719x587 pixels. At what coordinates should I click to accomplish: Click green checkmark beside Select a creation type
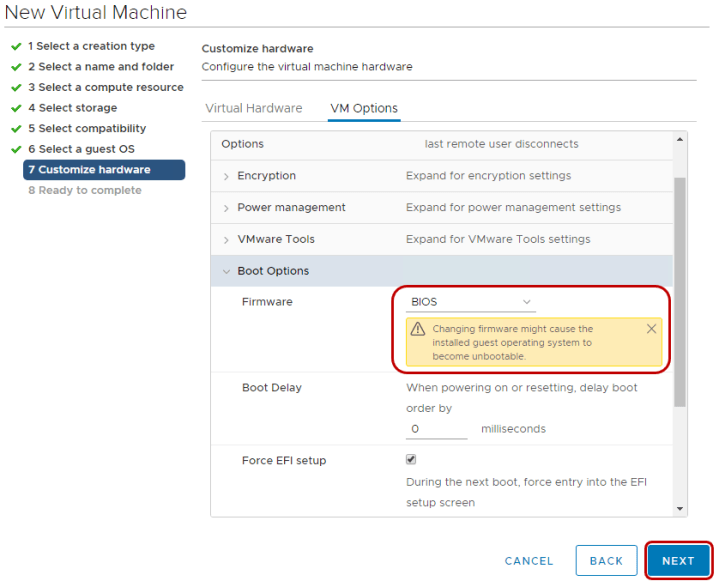click(16, 46)
